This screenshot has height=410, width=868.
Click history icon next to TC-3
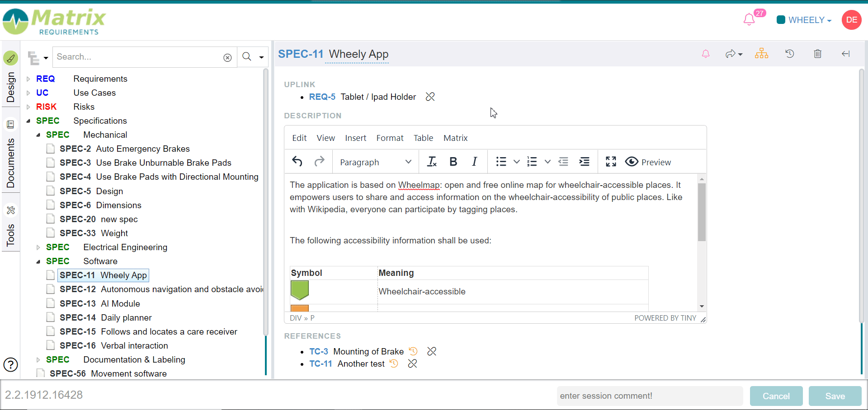tap(413, 351)
